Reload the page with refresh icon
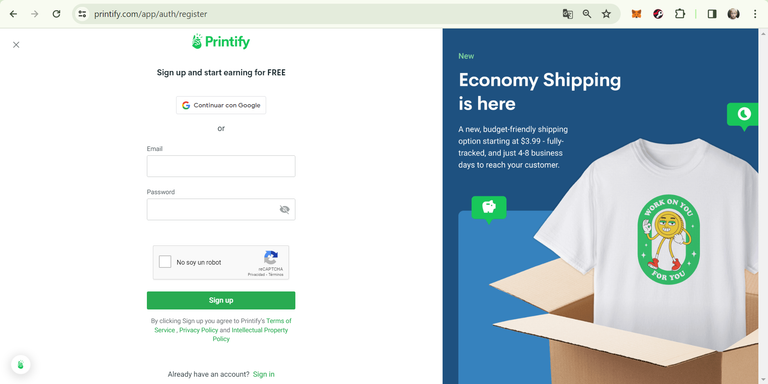This screenshot has height=384, width=768. [x=56, y=14]
